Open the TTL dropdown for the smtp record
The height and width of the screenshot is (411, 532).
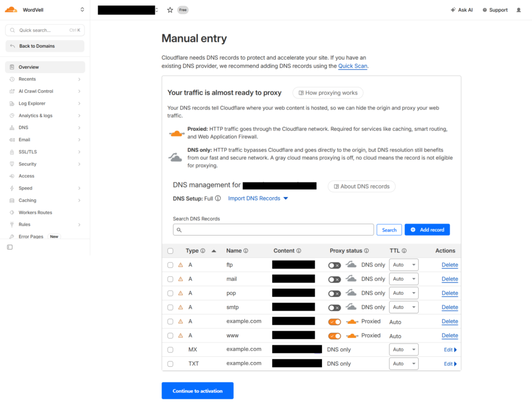point(403,307)
